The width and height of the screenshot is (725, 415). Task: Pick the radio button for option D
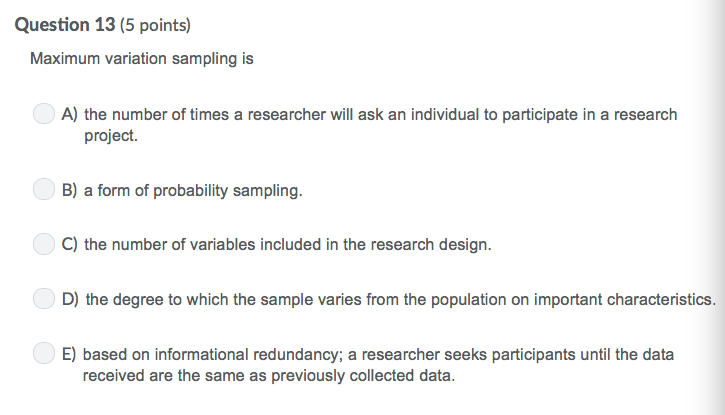tap(44, 298)
